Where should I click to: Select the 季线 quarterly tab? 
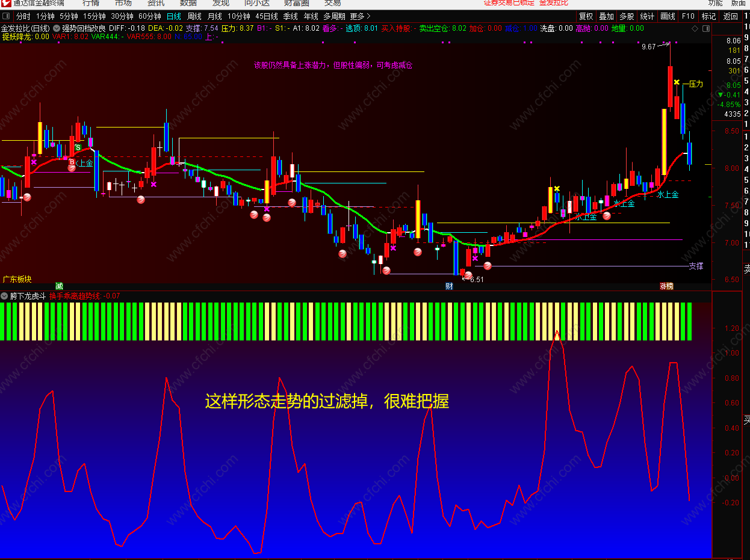click(291, 16)
